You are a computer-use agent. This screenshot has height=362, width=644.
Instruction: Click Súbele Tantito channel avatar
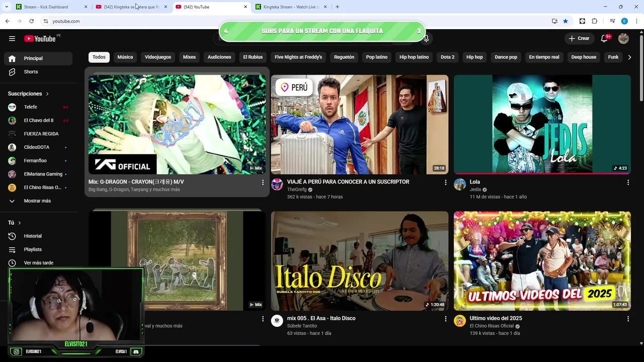pos(277,321)
